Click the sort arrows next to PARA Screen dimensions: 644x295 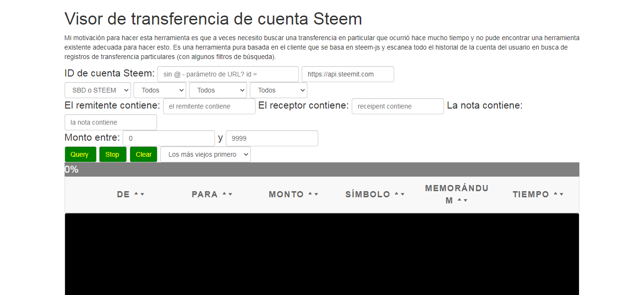point(227,194)
